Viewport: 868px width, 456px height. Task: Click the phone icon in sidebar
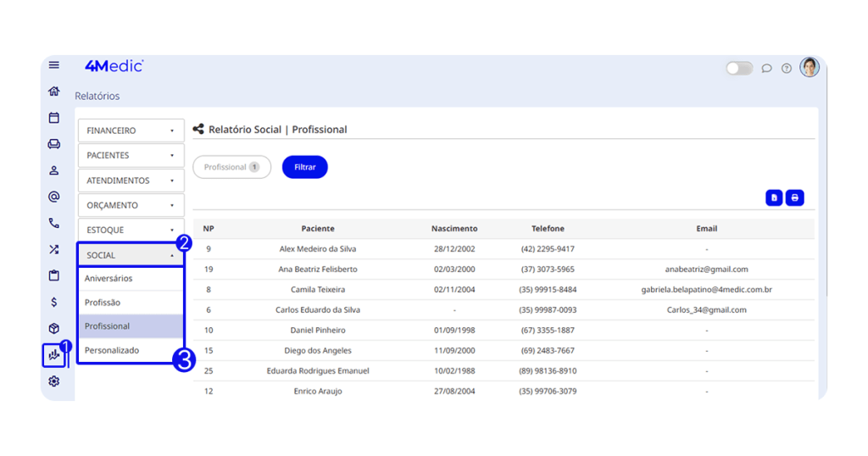54,224
